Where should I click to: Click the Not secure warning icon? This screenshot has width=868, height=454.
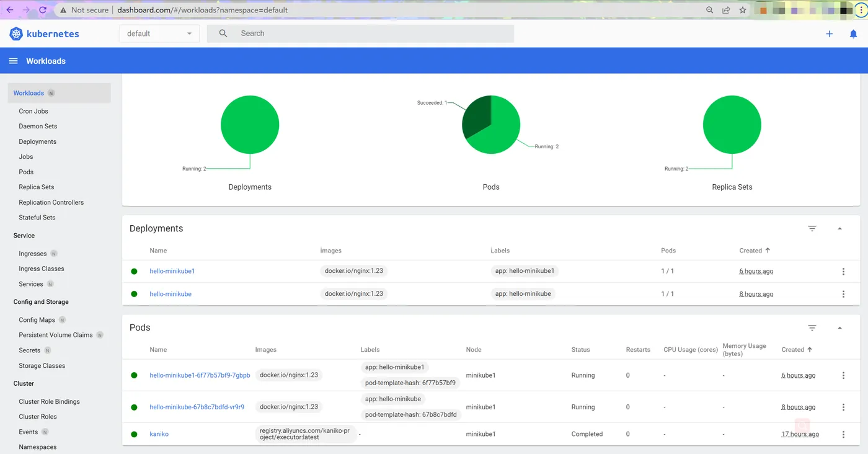(x=63, y=10)
